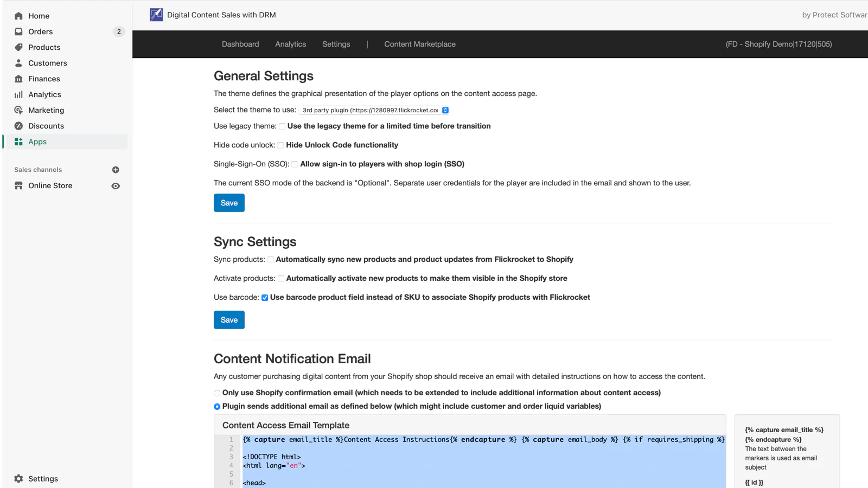This screenshot has width=868, height=488.
Task: Click the Home icon in sidebar
Action: [18, 16]
